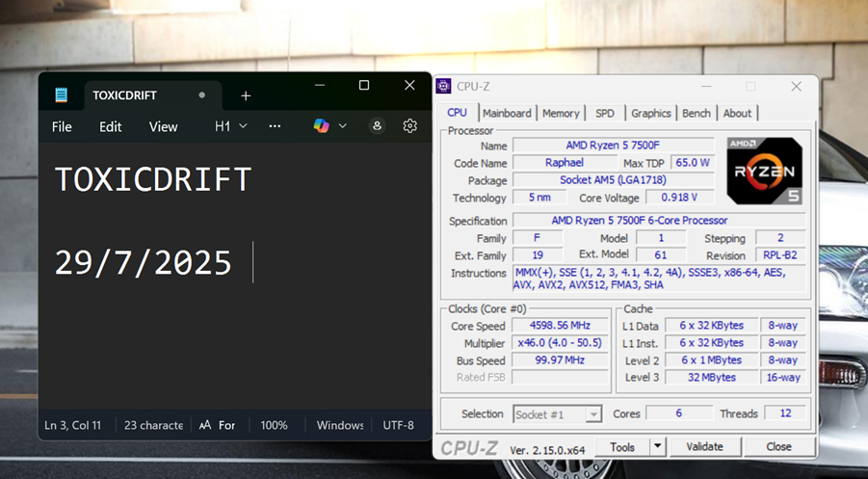Click the Close button in CPU-Z
Image resolution: width=868 pixels, height=479 pixels.
point(778,447)
